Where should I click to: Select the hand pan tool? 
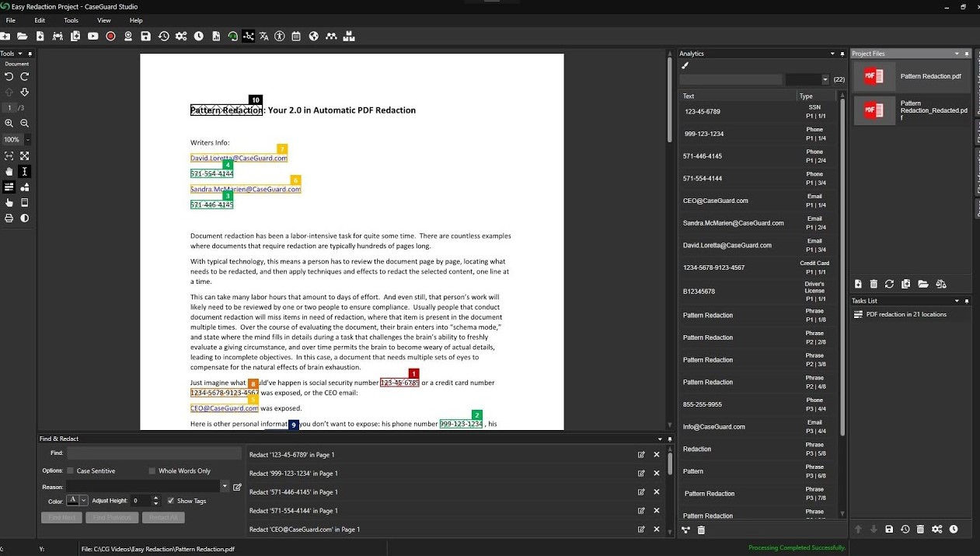(x=9, y=172)
